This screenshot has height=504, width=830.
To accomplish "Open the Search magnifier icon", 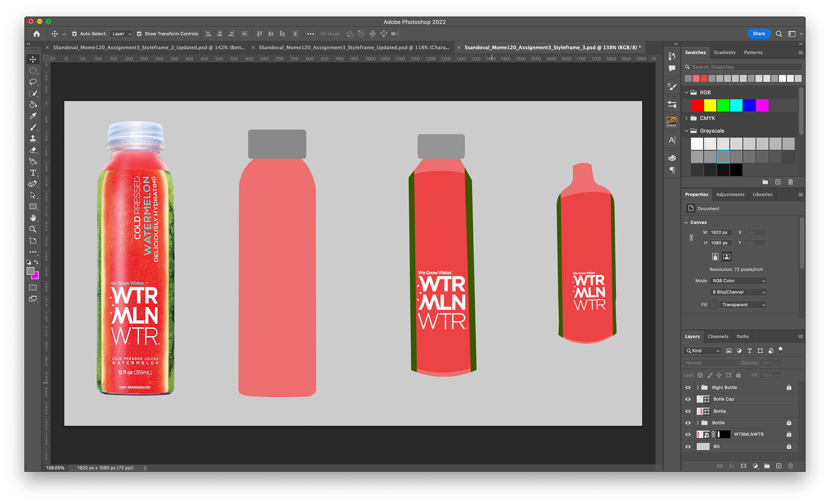I will (779, 34).
